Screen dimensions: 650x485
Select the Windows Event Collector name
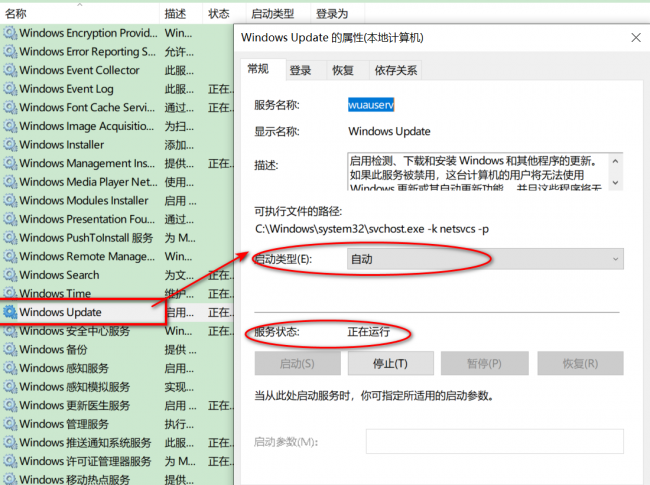tap(79, 70)
